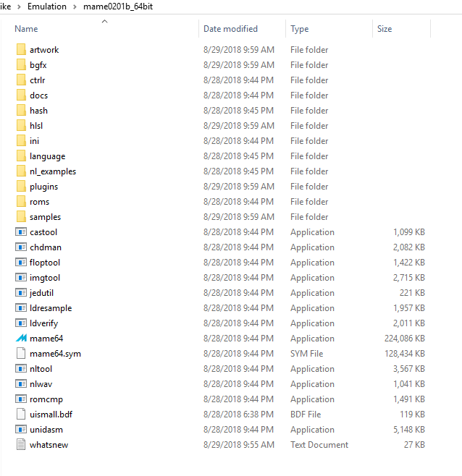Viewport: 462px width, 476px height.
Task: Sort by the Size column header
Action: 385,29
